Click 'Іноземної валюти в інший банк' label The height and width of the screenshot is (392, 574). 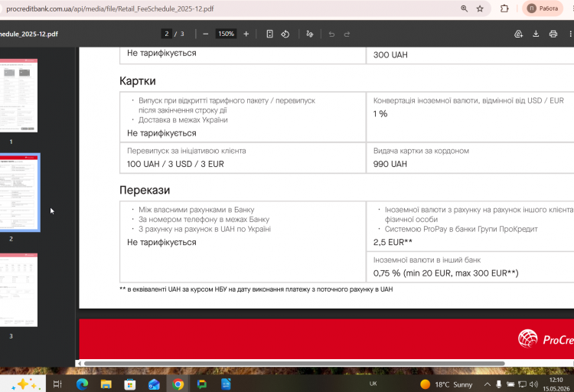pos(427,260)
